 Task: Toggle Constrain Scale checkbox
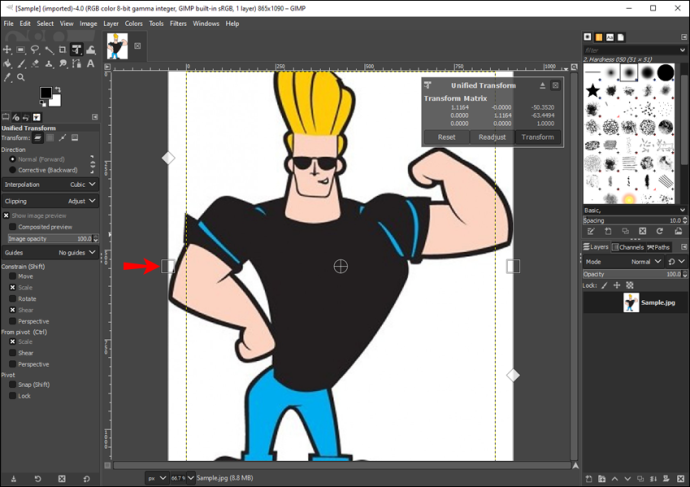[13, 287]
